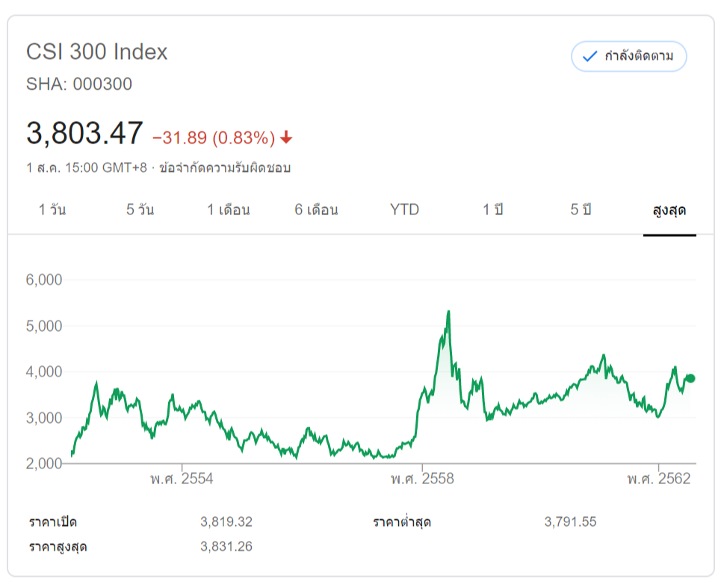Toggle the กำลังติดตาม following button
Screen dimensions: 724x588
click(628, 56)
